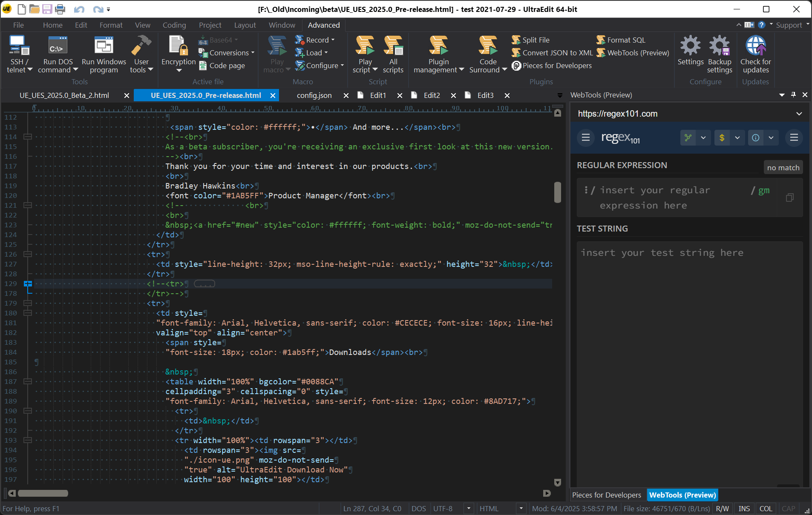The image size is (812, 515).
Task: Select Pieces for Developers bottom tab
Action: (606, 495)
